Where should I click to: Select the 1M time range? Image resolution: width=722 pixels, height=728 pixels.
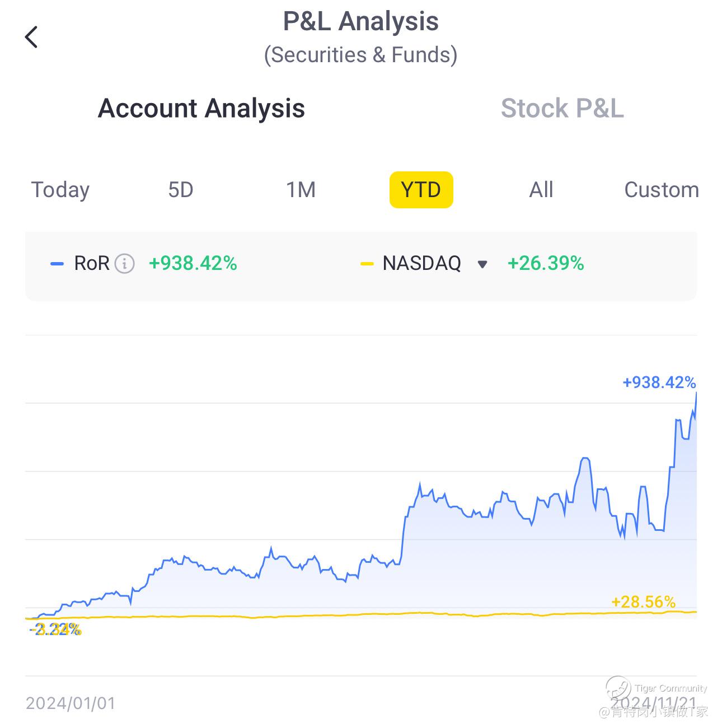pos(301,190)
